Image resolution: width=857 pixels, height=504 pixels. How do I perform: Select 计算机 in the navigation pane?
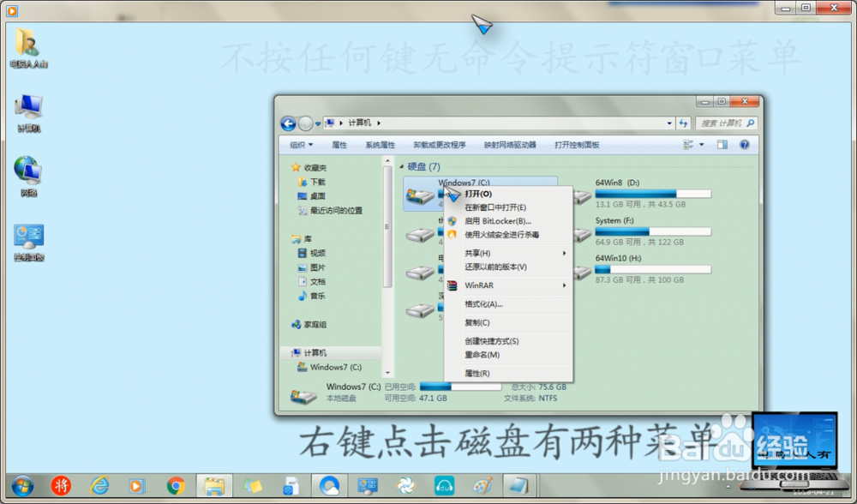tap(315, 352)
